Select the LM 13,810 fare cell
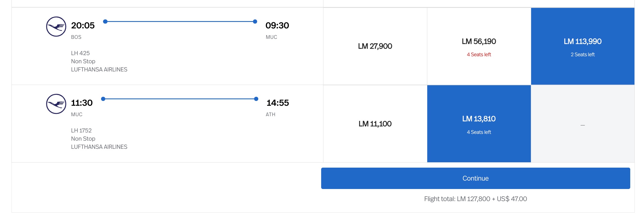644x216 pixels. click(479, 119)
